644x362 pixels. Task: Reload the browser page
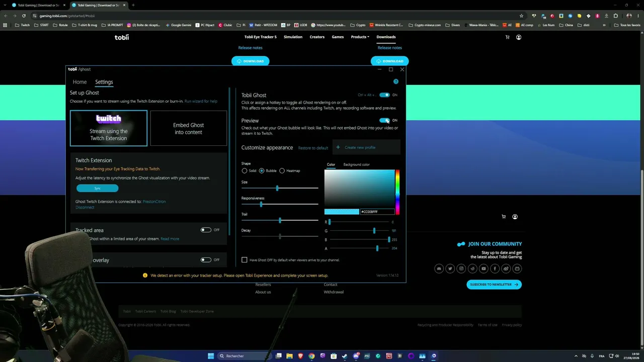click(24, 16)
